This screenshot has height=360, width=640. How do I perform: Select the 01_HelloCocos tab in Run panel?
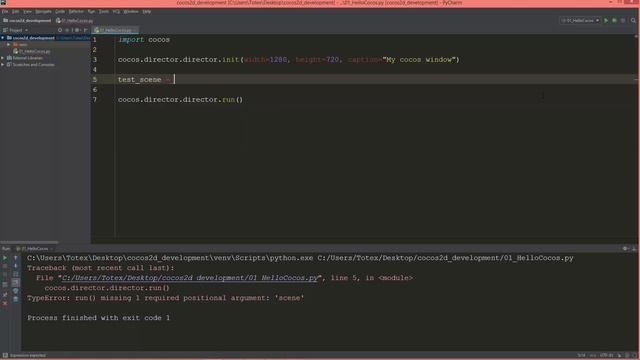pos(35,249)
